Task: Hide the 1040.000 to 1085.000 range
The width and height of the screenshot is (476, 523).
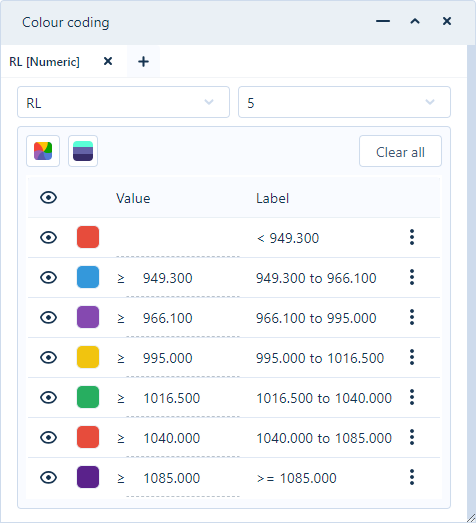Action: (x=49, y=438)
